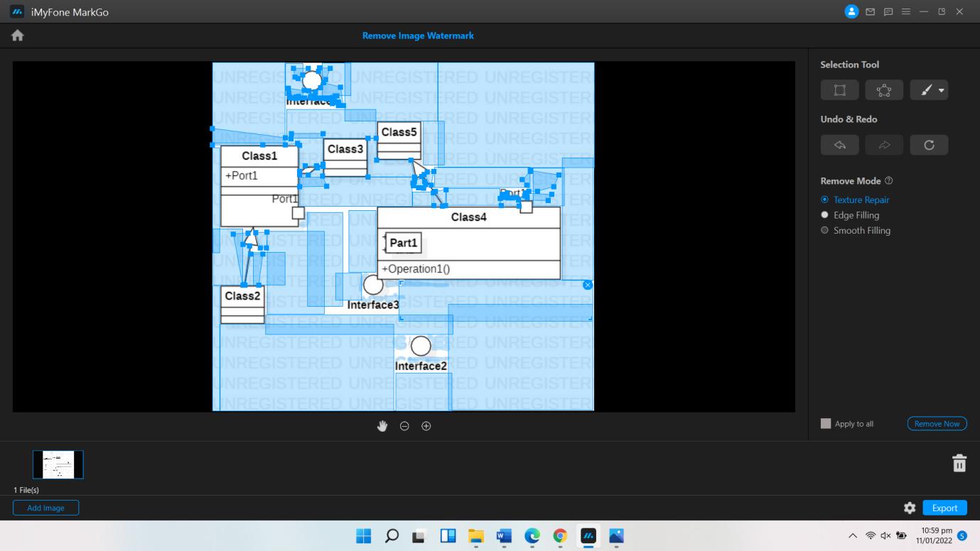980x551 pixels.
Task: Delete the selected region with X handle
Action: click(x=588, y=285)
